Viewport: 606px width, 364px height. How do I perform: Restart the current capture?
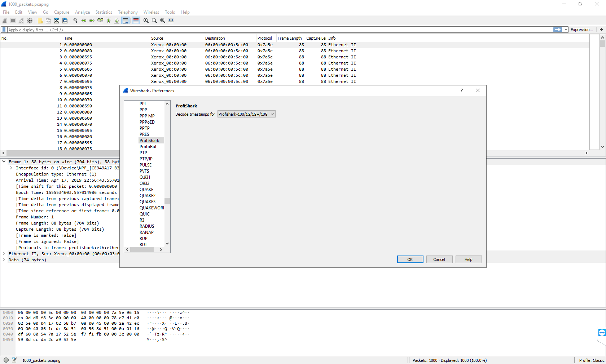pyautogui.click(x=21, y=21)
